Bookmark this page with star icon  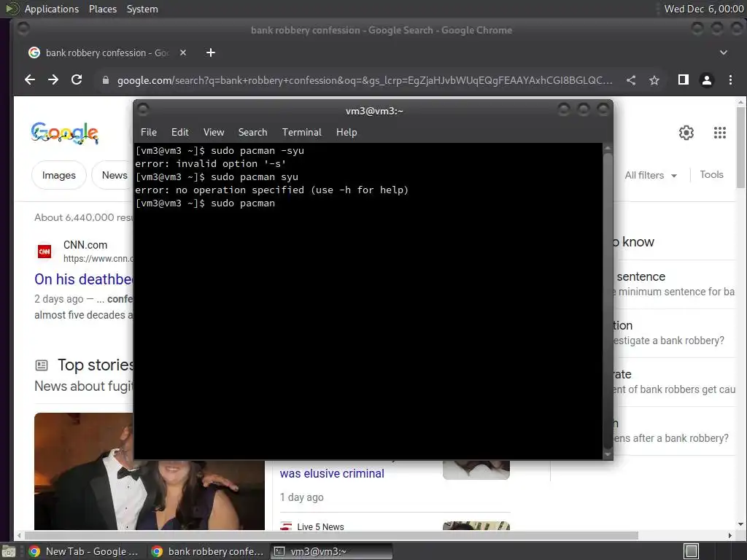tap(654, 80)
